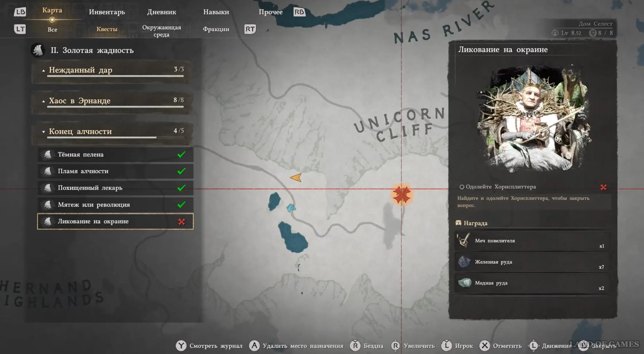Click red tracking marker on Ликование на окраине
Viewport: 644px width, 354px height.
pyautogui.click(x=181, y=222)
